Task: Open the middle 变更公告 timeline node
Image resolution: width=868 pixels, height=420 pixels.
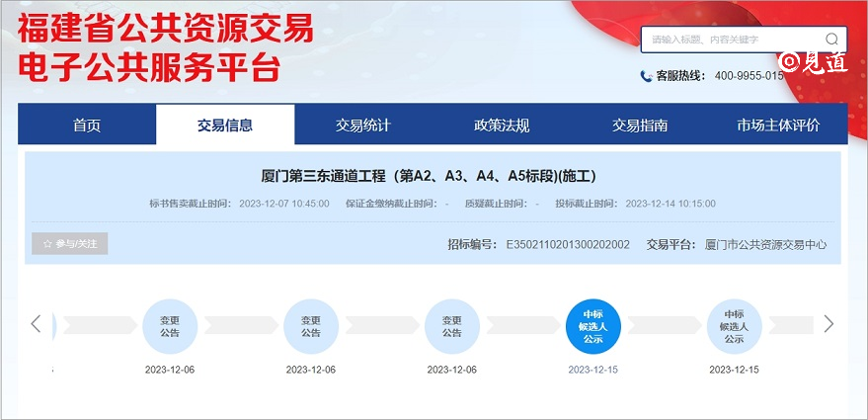Action: coord(311,325)
